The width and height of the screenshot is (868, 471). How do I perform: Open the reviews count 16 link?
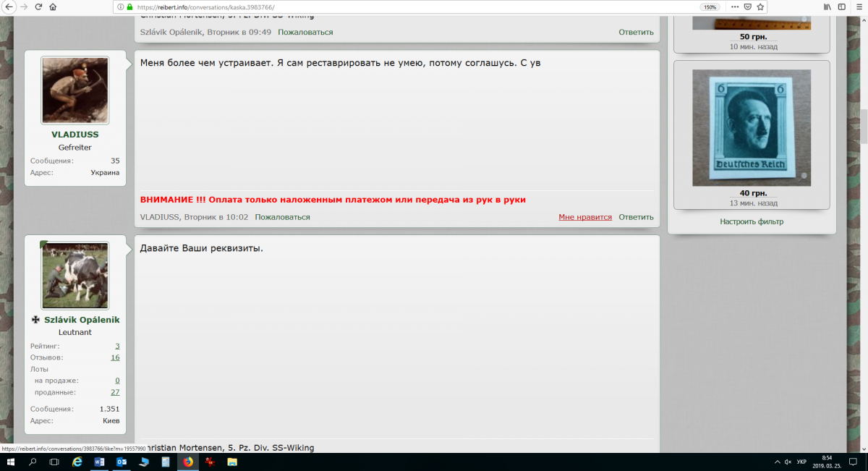115,357
